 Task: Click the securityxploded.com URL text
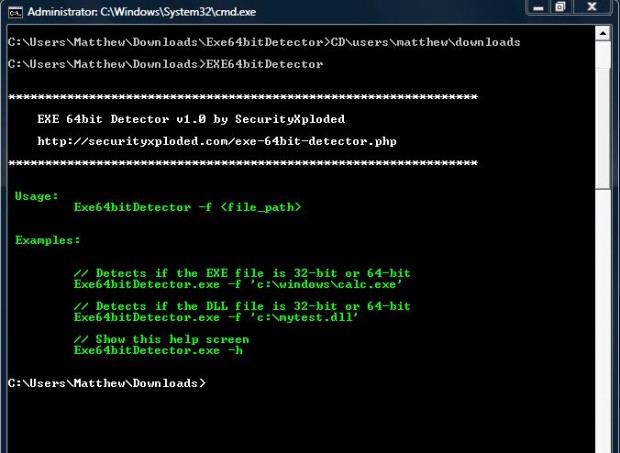217,141
